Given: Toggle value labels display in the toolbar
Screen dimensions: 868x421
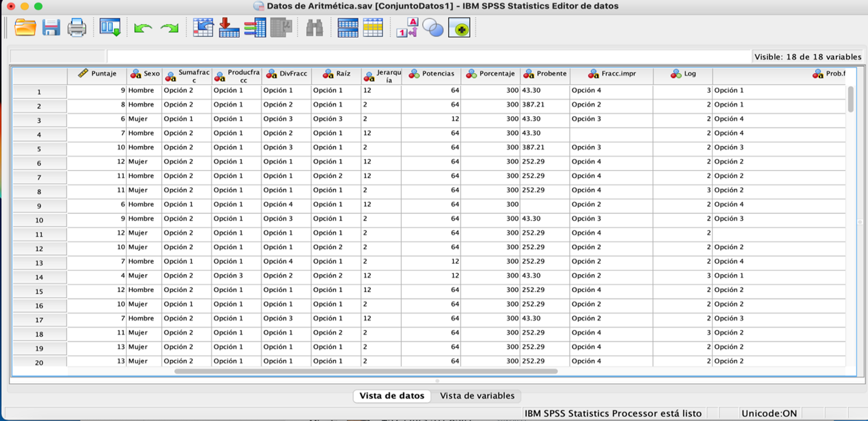Looking at the screenshot, I should 407,27.
